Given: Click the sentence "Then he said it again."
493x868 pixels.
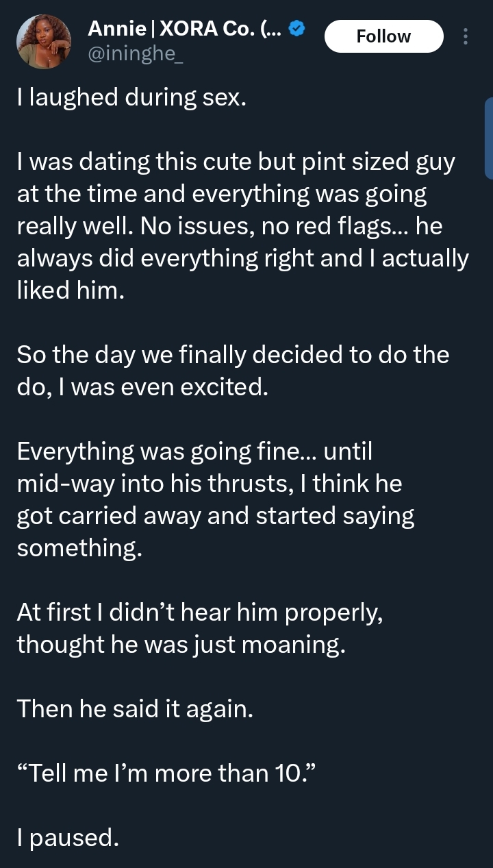Looking at the screenshot, I should point(135,708).
